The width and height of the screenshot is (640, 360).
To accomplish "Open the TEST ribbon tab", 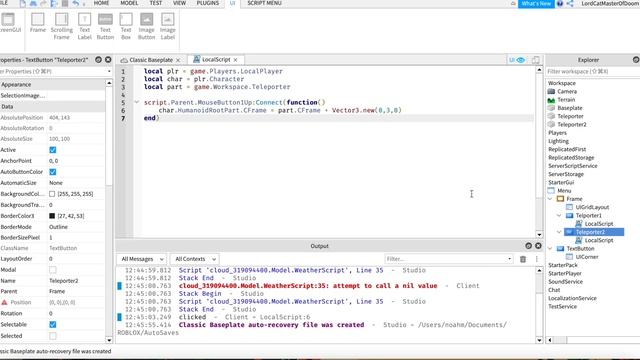I will tap(156, 3).
